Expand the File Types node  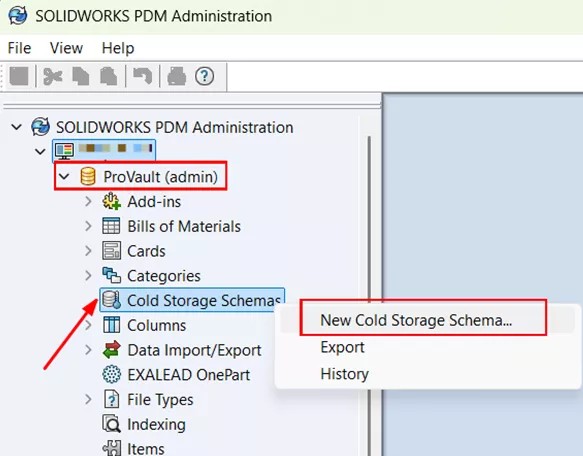point(88,399)
